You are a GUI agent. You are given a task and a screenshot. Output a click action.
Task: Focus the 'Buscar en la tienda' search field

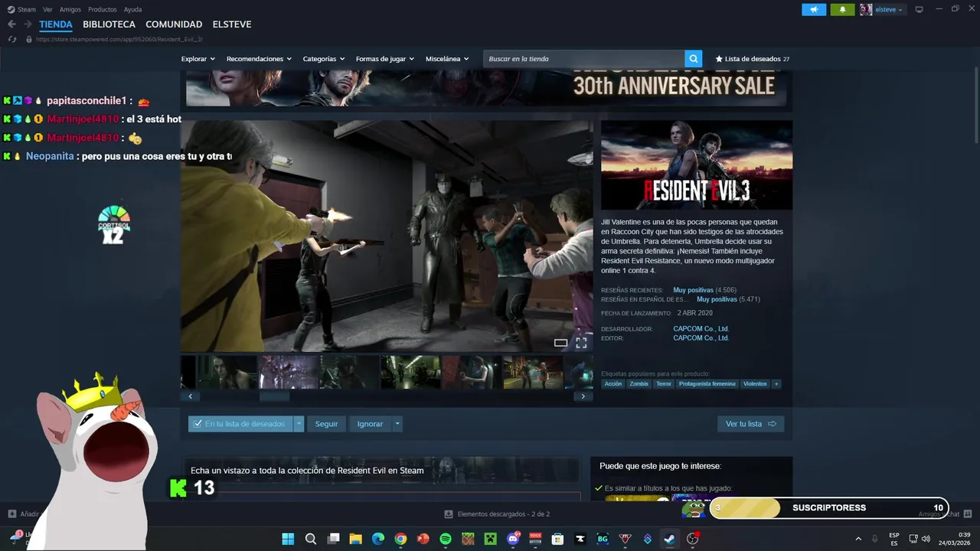coord(584,59)
